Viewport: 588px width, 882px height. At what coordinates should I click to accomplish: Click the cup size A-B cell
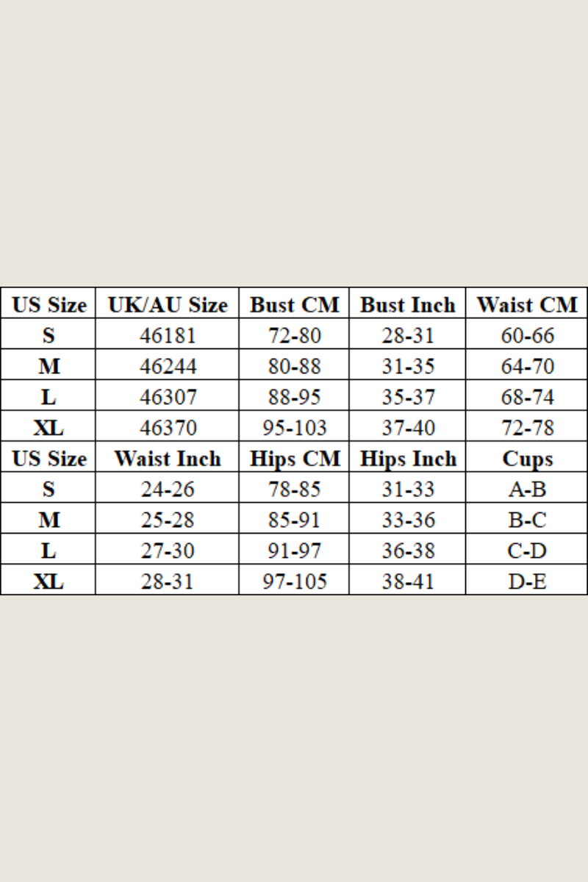point(527,490)
